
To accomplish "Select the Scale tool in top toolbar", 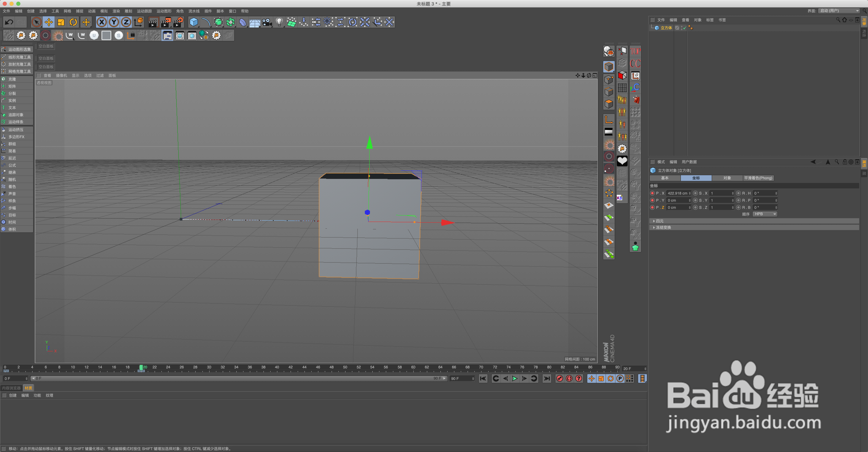I will click(61, 22).
